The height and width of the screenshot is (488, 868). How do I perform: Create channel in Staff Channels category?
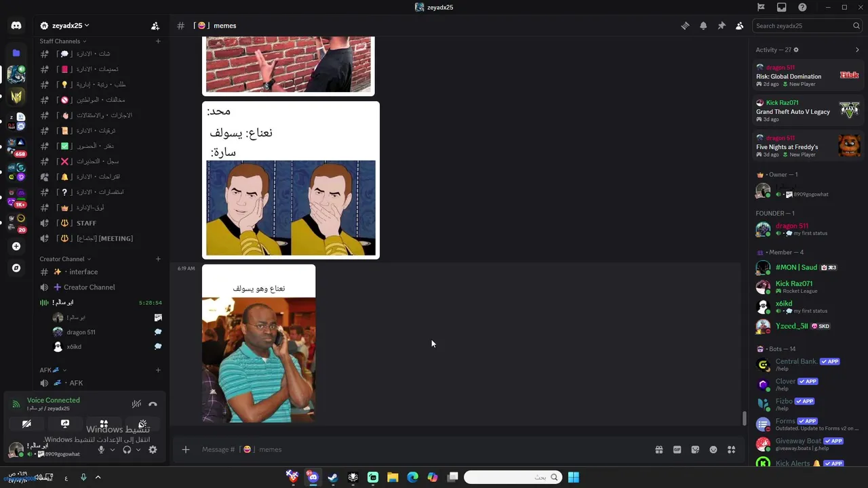tap(158, 41)
